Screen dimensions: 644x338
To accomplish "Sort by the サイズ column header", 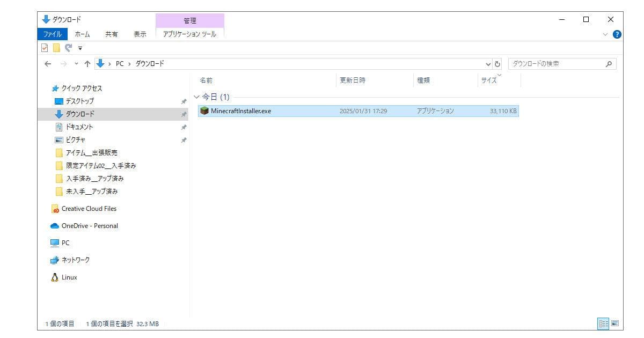I will [x=489, y=80].
